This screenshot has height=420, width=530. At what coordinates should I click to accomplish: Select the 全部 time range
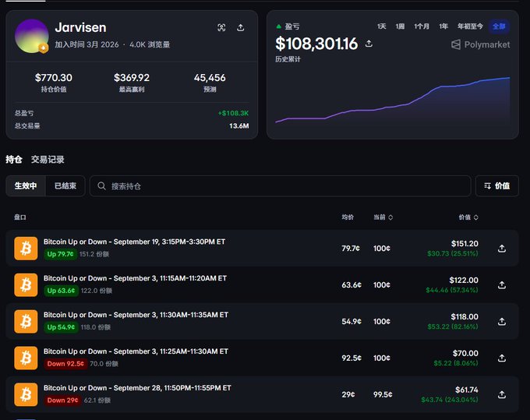500,26
